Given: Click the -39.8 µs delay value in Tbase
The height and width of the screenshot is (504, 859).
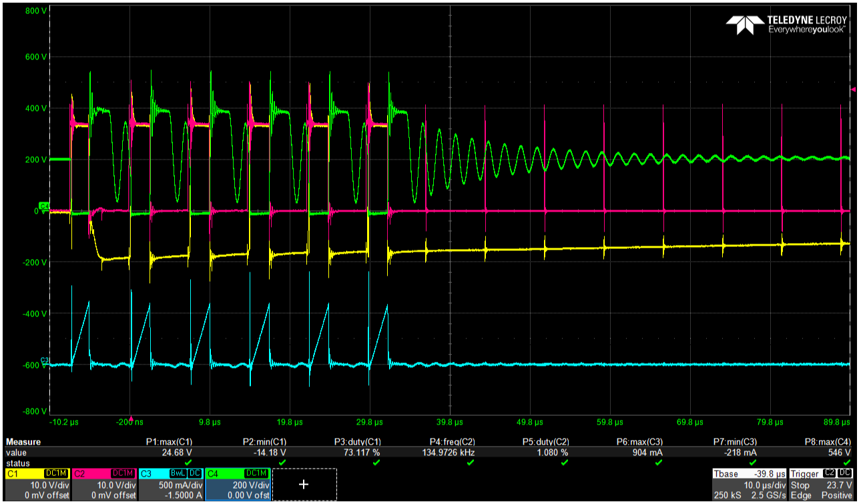Looking at the screenshot, I should [x=770, y=473].
